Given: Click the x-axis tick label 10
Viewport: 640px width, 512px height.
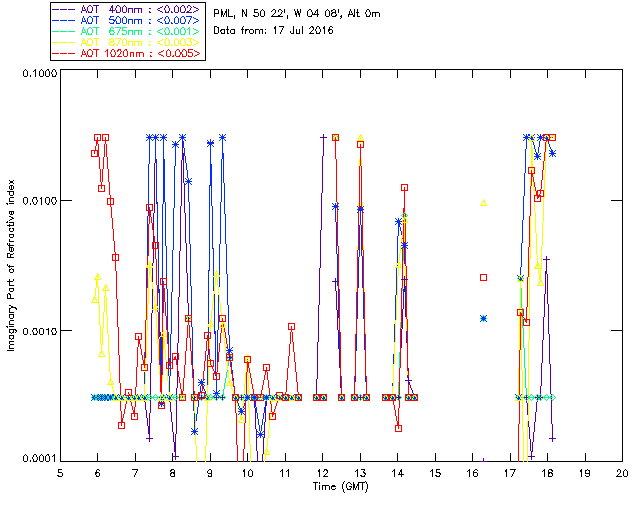Looking at the screenshot, I should click(x=247, y=473).
